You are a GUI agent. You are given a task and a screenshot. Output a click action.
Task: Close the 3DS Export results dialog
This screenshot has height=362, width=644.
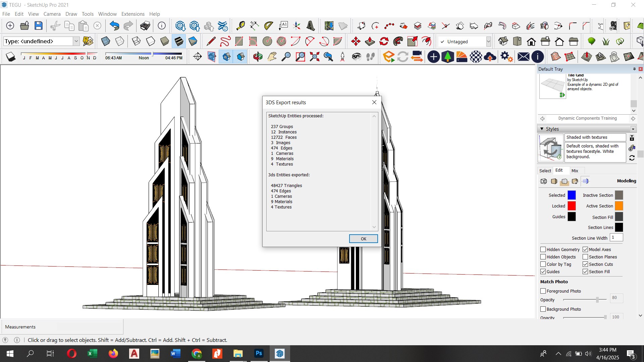point(374,102)
